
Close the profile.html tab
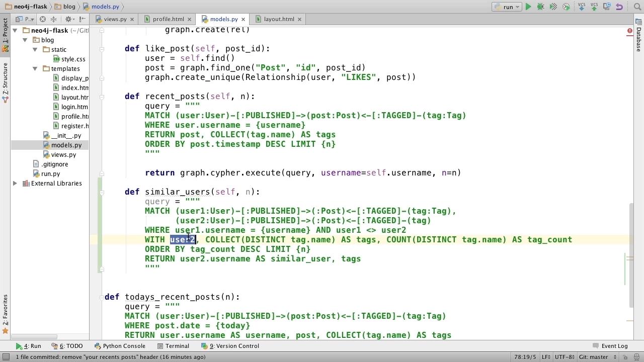190,19
